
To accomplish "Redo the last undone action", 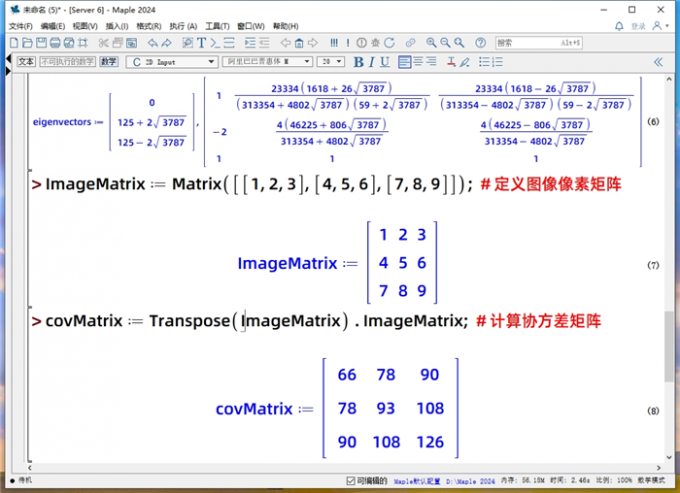I will [167, 42].
